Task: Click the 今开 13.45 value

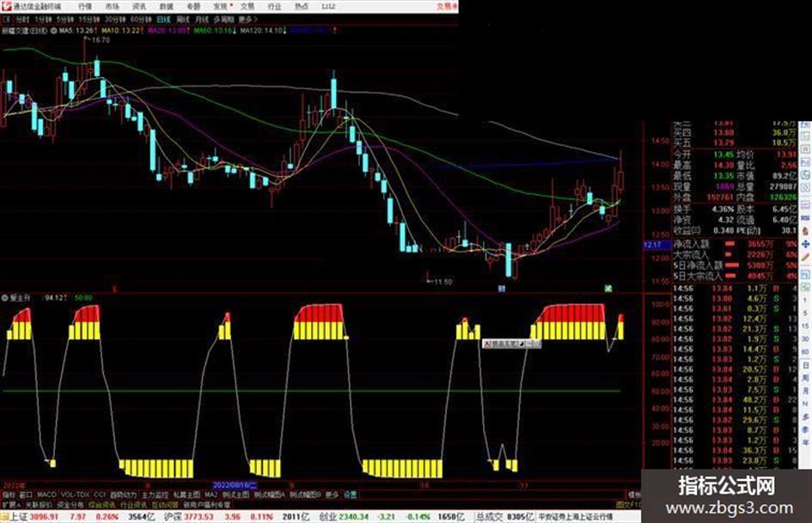Action: 723,155
